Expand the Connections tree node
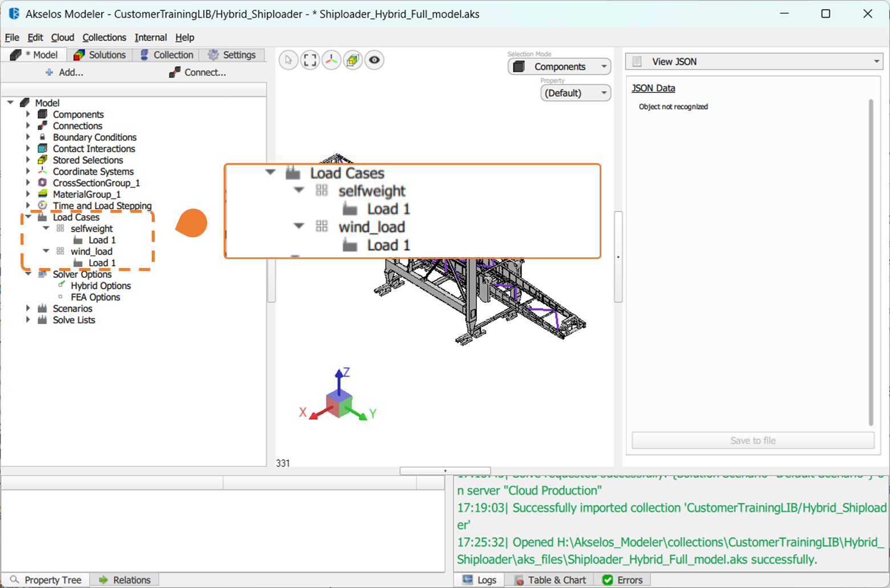This screenshot has width=890, height=588. coord(28,125)
